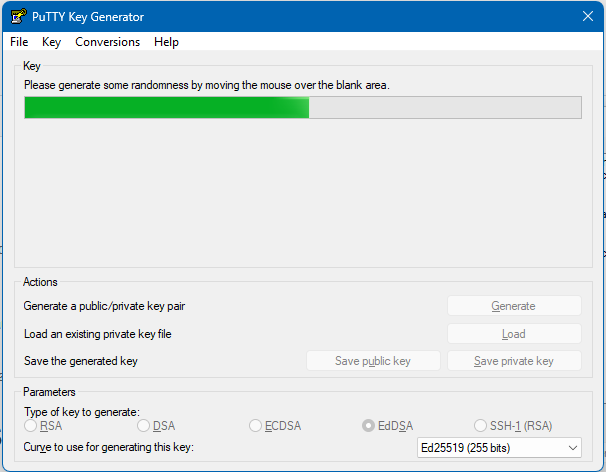The width and height of the screenshot is (606, 472).
Task: Open the File menu
Action: coord(19,42)
